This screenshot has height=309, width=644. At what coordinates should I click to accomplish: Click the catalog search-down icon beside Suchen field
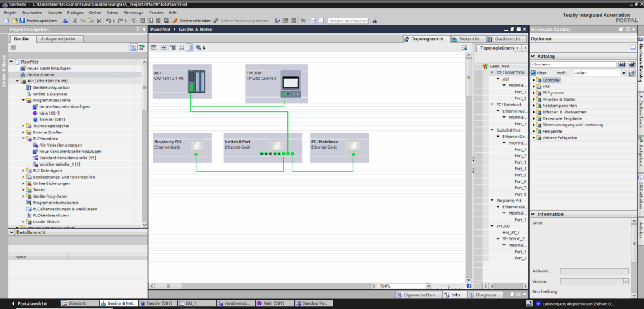[622, 64]
